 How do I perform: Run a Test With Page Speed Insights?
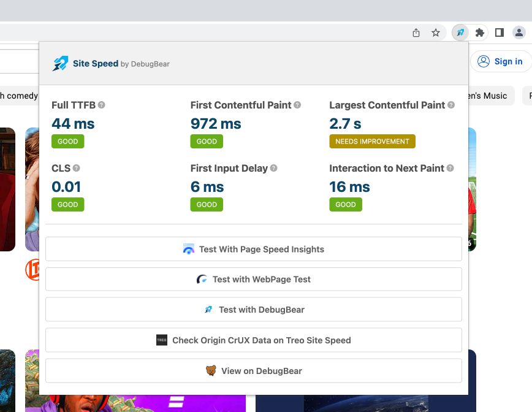(x=253, y=249)
